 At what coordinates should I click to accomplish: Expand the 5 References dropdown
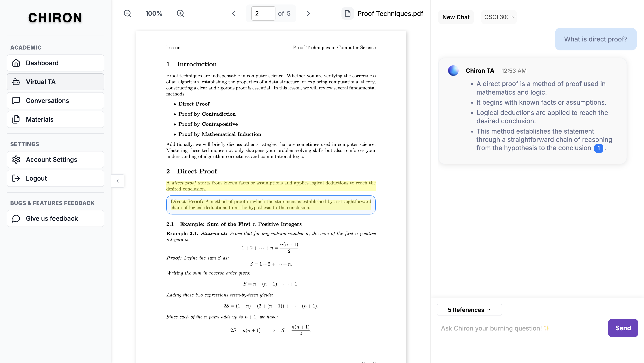pos(469,310)
